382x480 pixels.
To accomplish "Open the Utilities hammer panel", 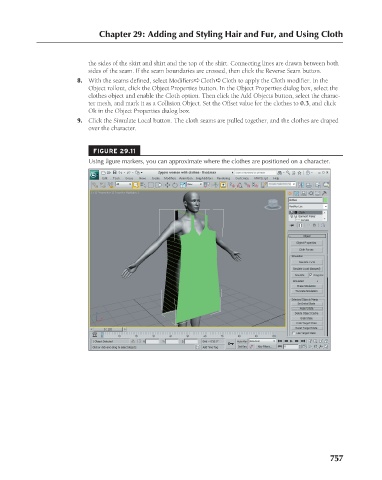I will point(324,193).
